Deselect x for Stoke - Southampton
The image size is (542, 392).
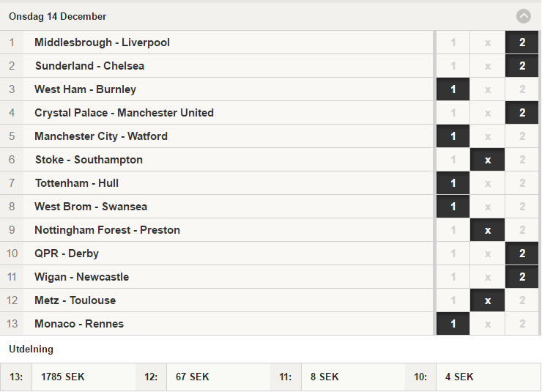point(487,160)
